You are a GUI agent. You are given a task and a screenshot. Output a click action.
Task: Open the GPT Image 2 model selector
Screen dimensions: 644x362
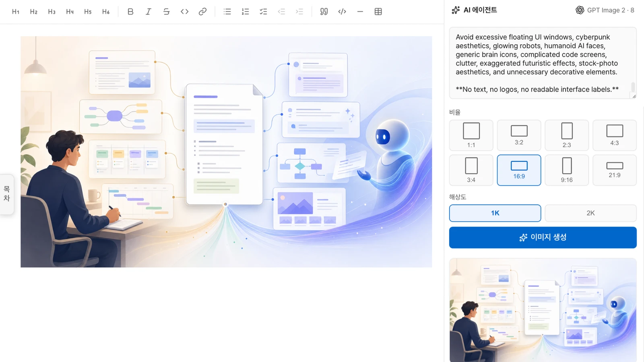click(605, 10)
